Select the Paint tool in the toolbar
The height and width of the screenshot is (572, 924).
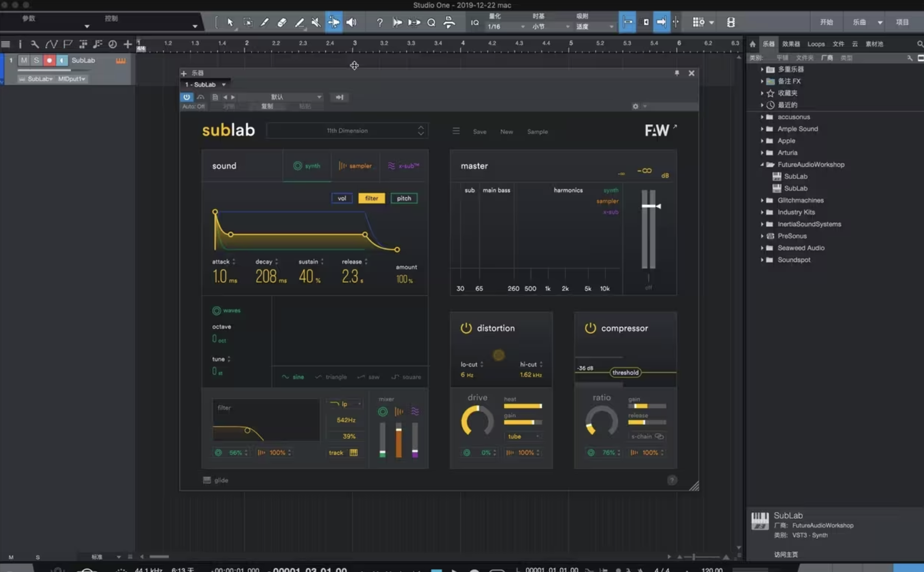(x=265, y=22)
